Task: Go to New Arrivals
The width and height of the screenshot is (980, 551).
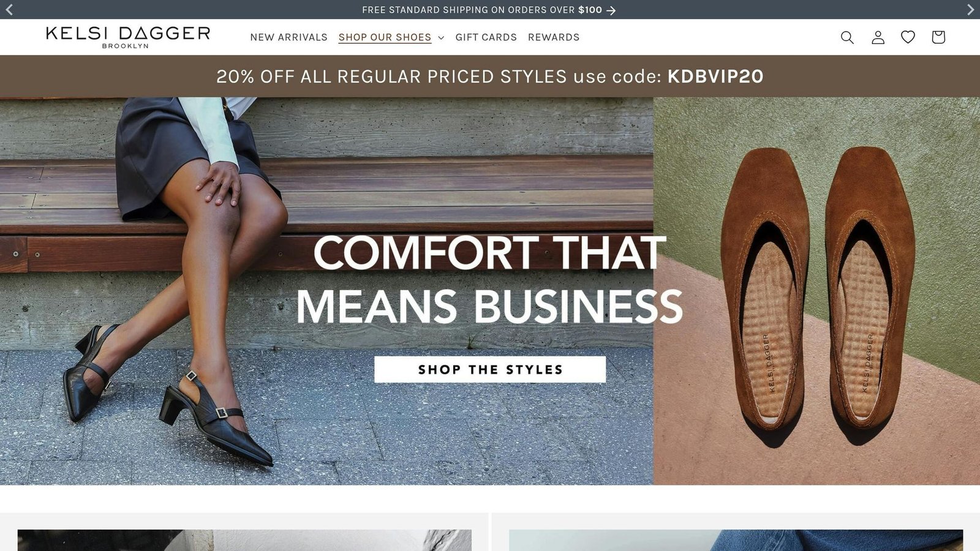Action: click(288, 37)
